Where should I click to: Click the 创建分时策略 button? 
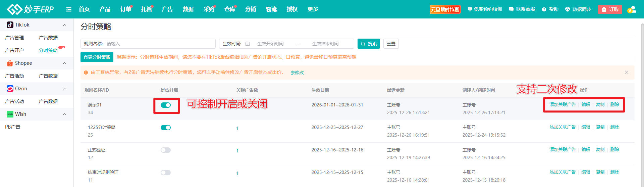pos(97,57)
